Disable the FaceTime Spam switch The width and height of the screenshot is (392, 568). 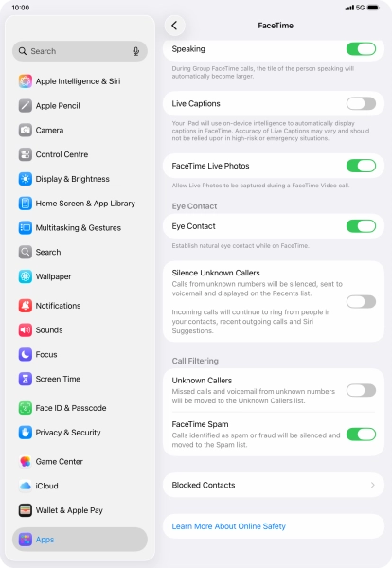coord(361,434)
